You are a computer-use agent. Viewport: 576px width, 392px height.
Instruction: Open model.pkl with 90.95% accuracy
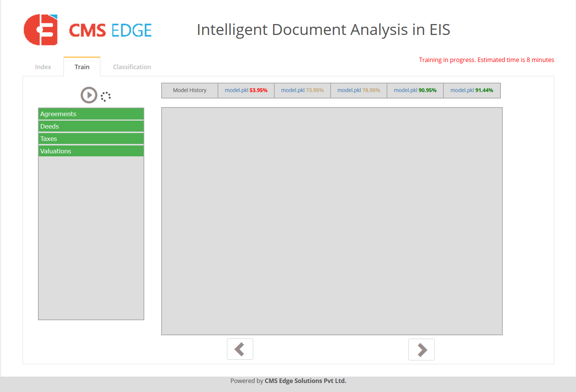coord(415,90)
